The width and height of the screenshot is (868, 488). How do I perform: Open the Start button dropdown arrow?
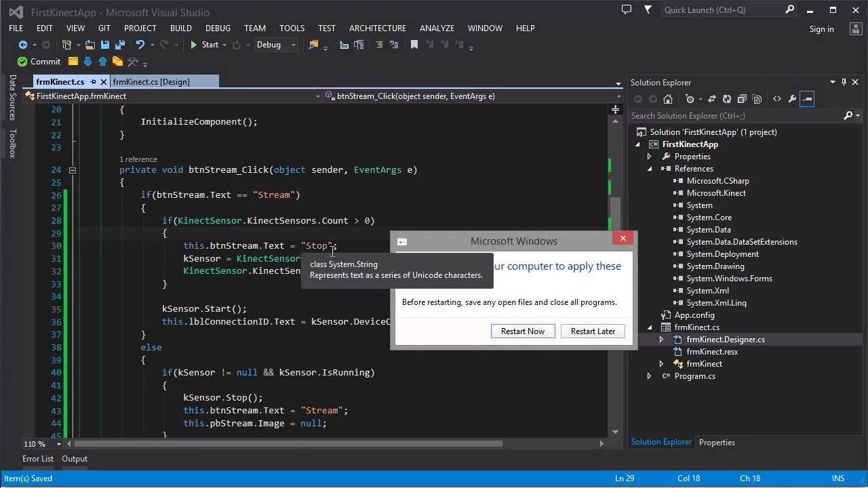coord(224,45)
